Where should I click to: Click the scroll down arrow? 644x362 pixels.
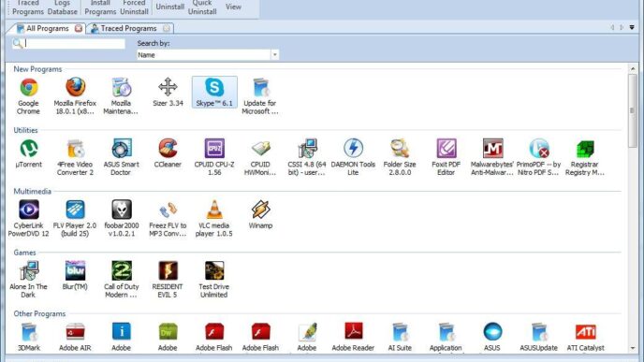pyautogui.click(x=633, y=349)
